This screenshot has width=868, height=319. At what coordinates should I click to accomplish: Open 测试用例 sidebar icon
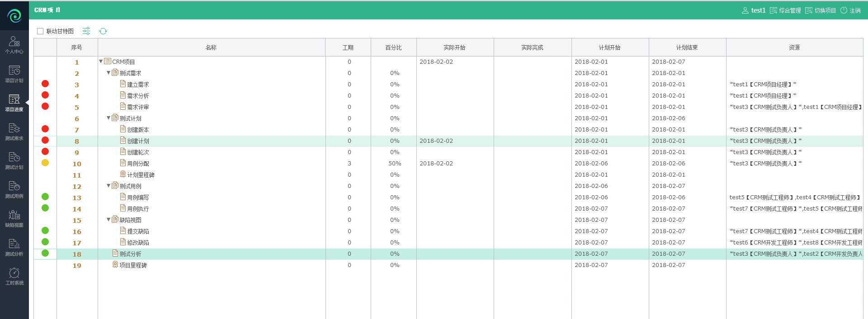(14, 189)
